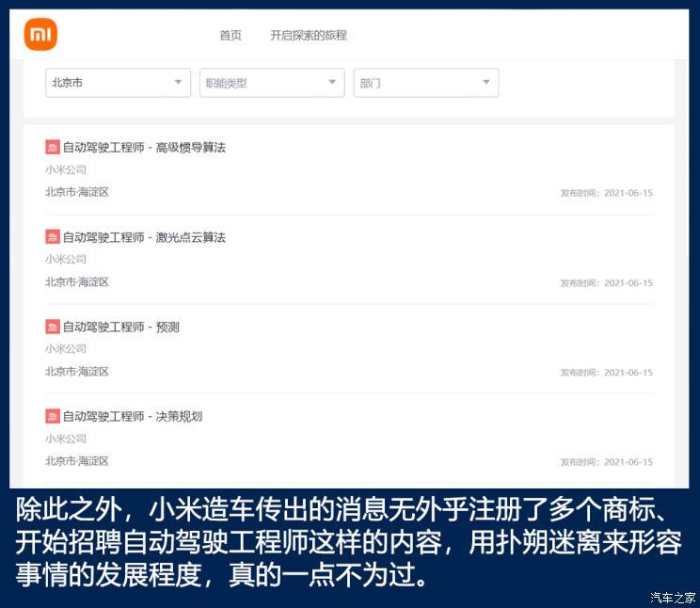Click 小米公司 under 激光点云算法 job
Screen dimensions: 700x608
click(x=66, y=259)
